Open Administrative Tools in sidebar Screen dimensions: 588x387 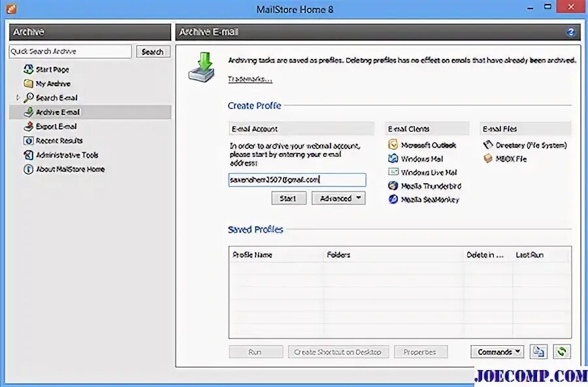[67, 155]
